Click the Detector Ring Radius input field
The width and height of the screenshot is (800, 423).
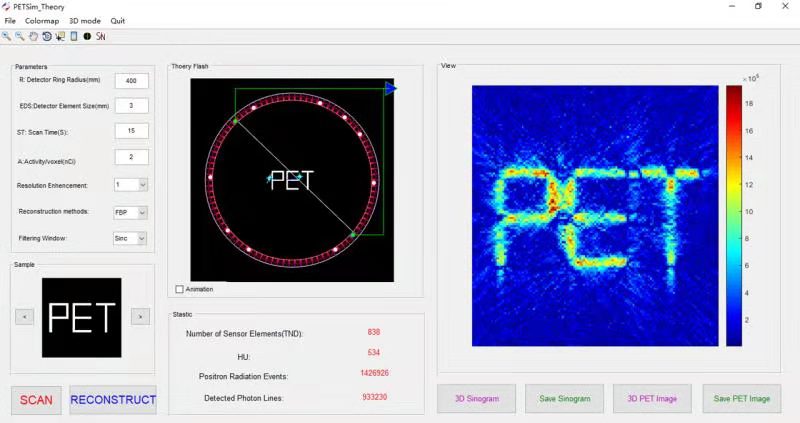tap(131, 80)
